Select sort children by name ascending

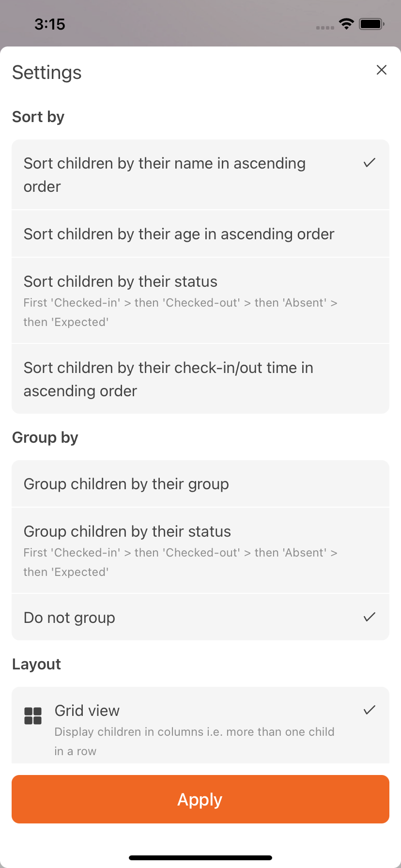pos(165,175)
